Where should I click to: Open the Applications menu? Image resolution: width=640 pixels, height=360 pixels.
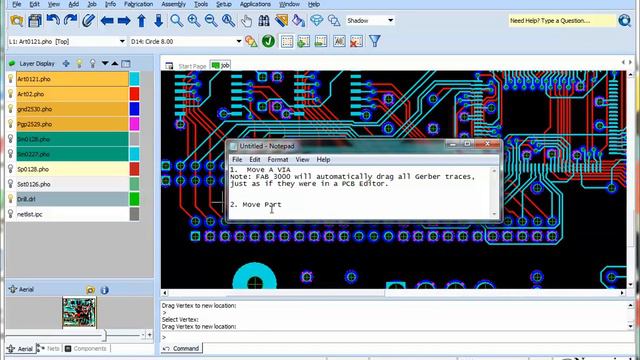tap(255, 4)
